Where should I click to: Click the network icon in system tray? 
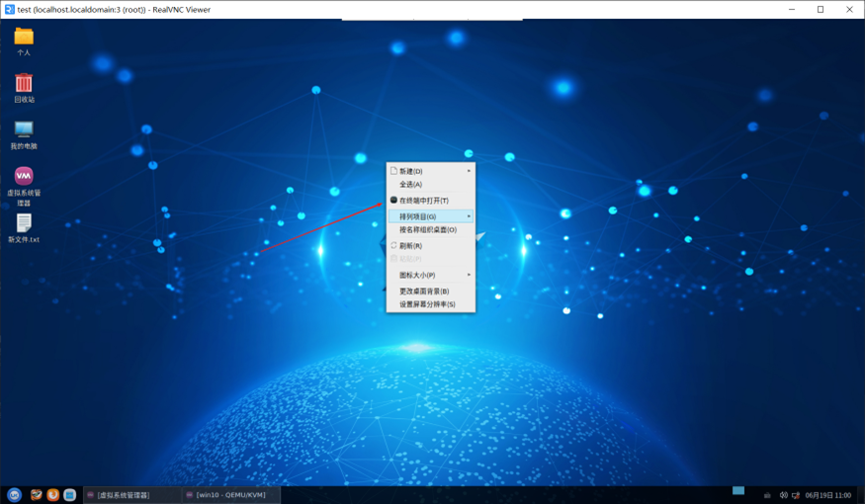796,495
